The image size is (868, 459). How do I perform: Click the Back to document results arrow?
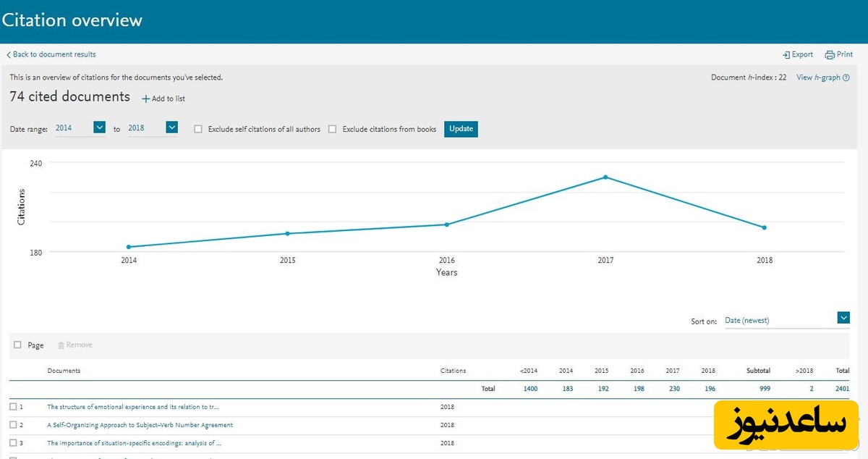click(9, 55)
